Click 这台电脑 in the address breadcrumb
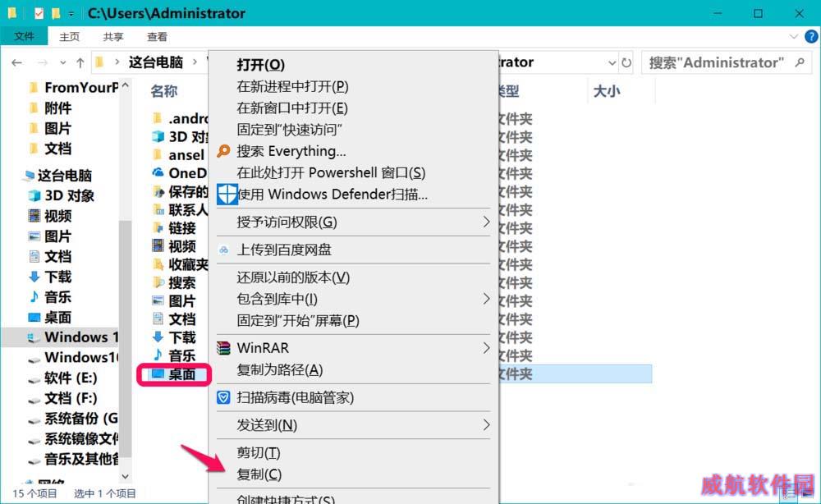The image size is (821, 504). (x=155, y=62)
